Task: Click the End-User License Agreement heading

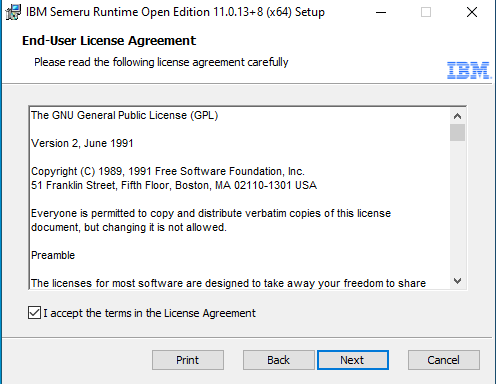Action: click(109, 41)
